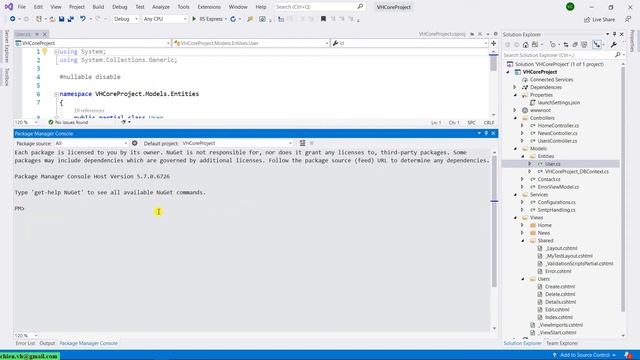
Task: Click the No issues found indicator
Action: [x=68, y=122]
